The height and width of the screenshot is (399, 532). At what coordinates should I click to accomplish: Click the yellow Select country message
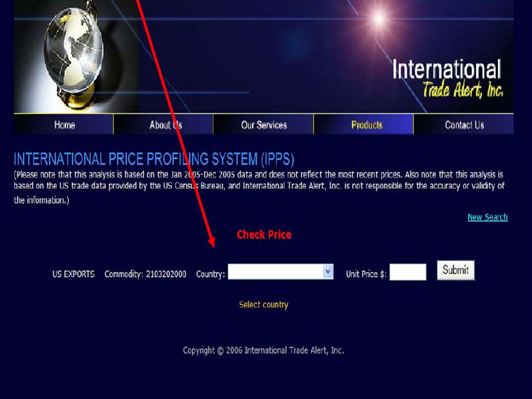pyautogui.click(x=264, y=305)
